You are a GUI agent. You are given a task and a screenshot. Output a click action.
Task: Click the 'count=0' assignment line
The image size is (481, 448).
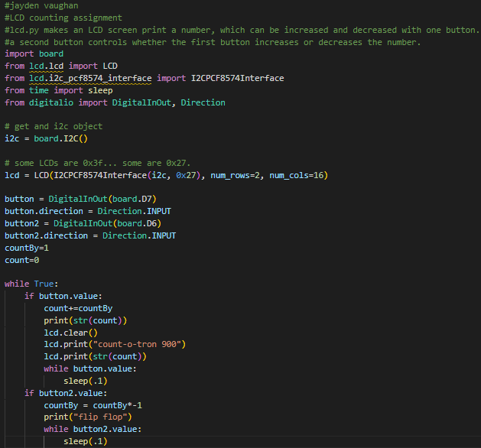click(x=21, y=261)
